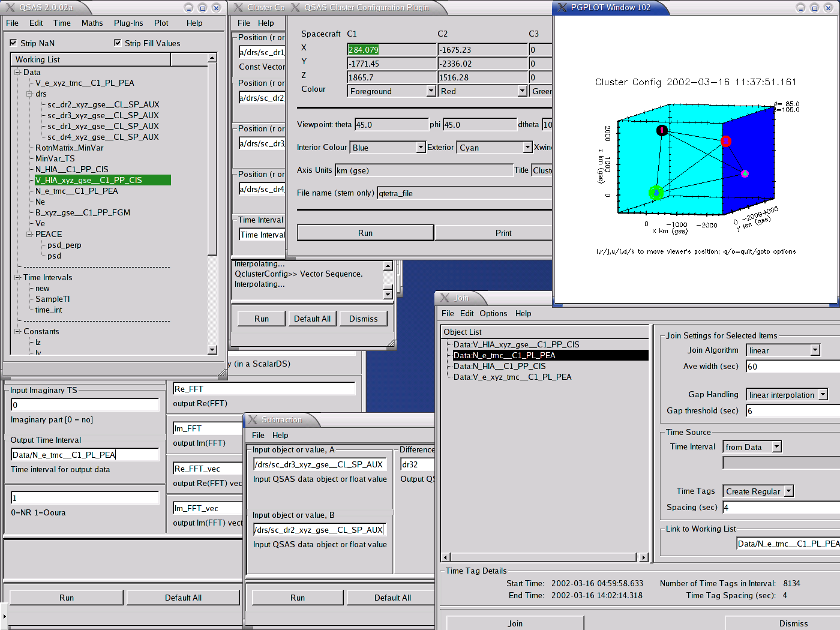Click Axis Units field km (gse)
The height and width of the screenshot is (630, 840).
click(424, 170)
